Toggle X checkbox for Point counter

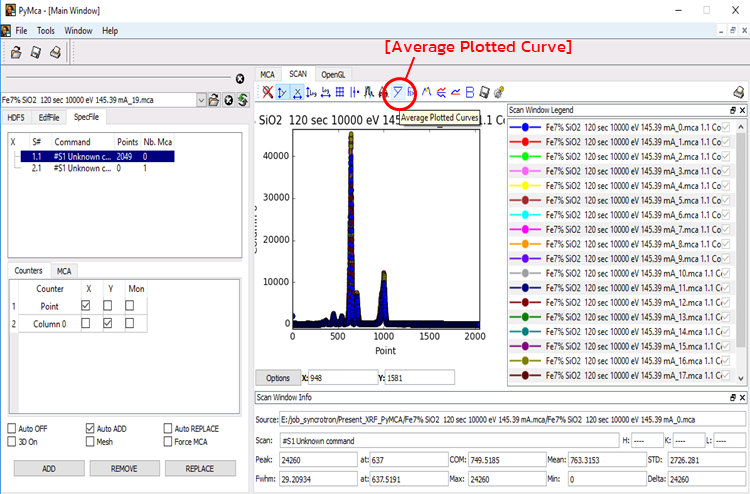click(x=86, y=305)
